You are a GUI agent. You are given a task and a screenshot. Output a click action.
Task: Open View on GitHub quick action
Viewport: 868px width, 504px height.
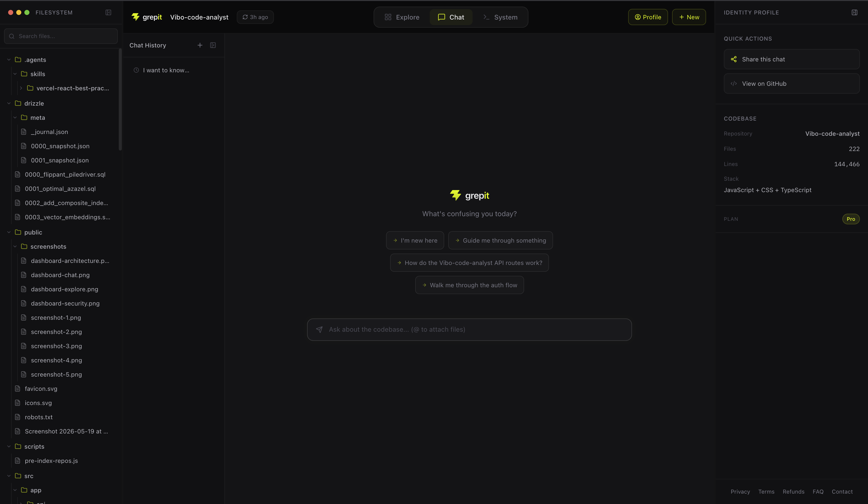(x=792, y=84)
